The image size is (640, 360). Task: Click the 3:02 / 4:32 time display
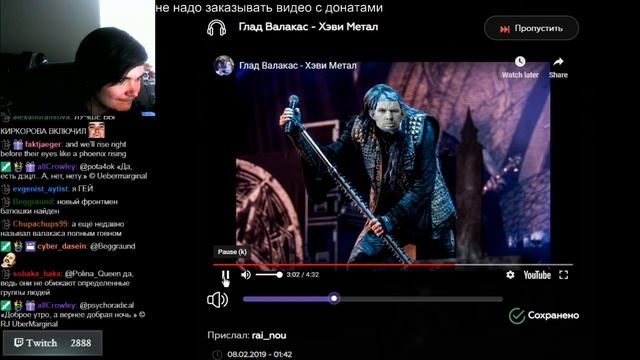[x=302, y=275]
